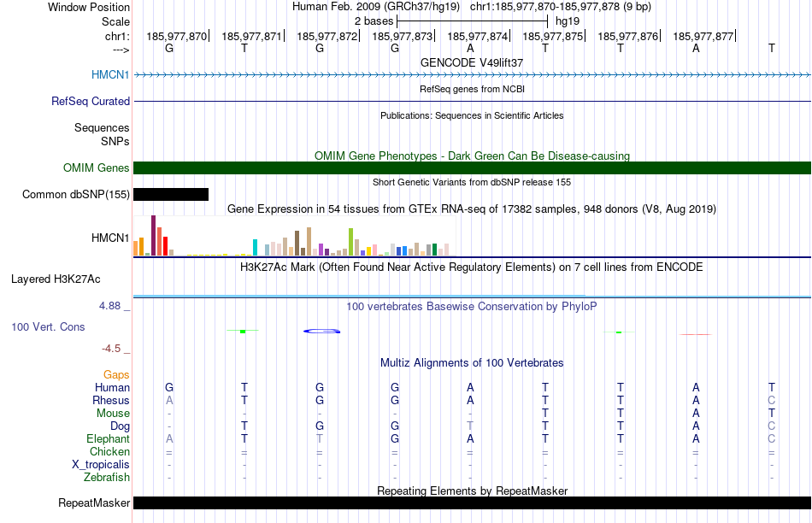812x523 pixels.
Task: Open the Layered H3K27Ac track label
Action: tap(56, 279)
